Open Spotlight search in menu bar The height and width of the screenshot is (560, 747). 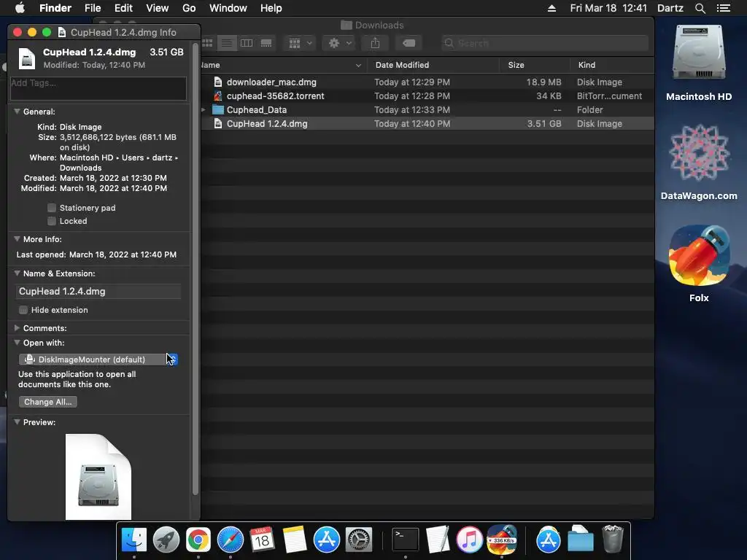[700, 8]
